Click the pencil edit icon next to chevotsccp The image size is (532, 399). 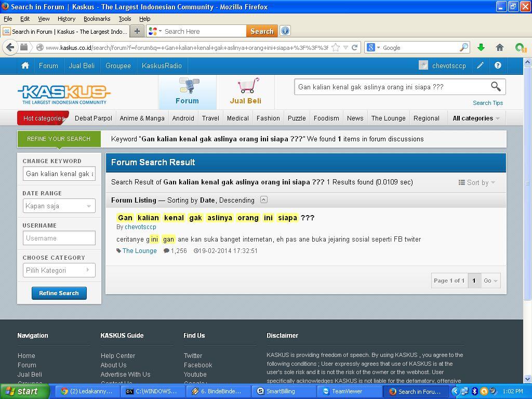pos(480,65)
